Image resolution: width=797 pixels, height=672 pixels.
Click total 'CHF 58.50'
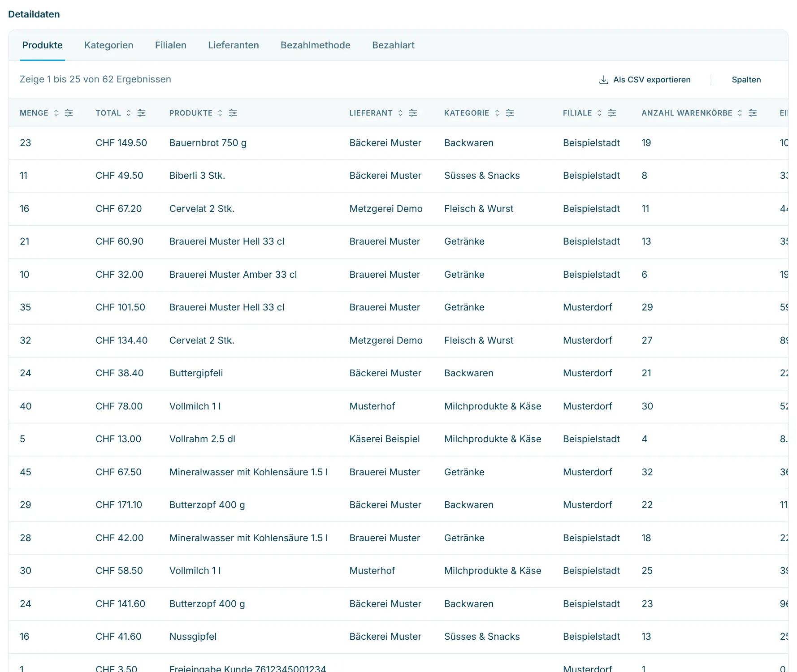point(119,571)
